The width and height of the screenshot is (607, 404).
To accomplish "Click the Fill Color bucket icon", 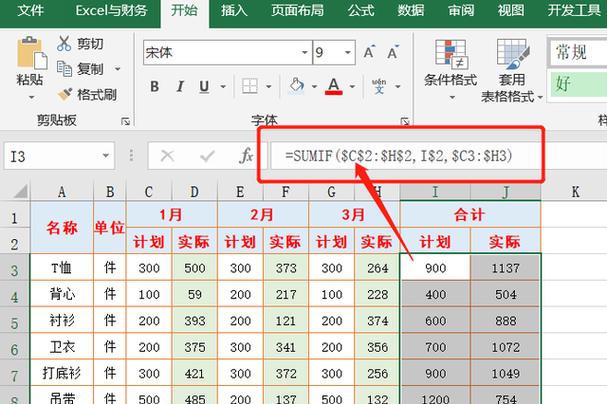I will pyautogui.click(x=297, y=86).
